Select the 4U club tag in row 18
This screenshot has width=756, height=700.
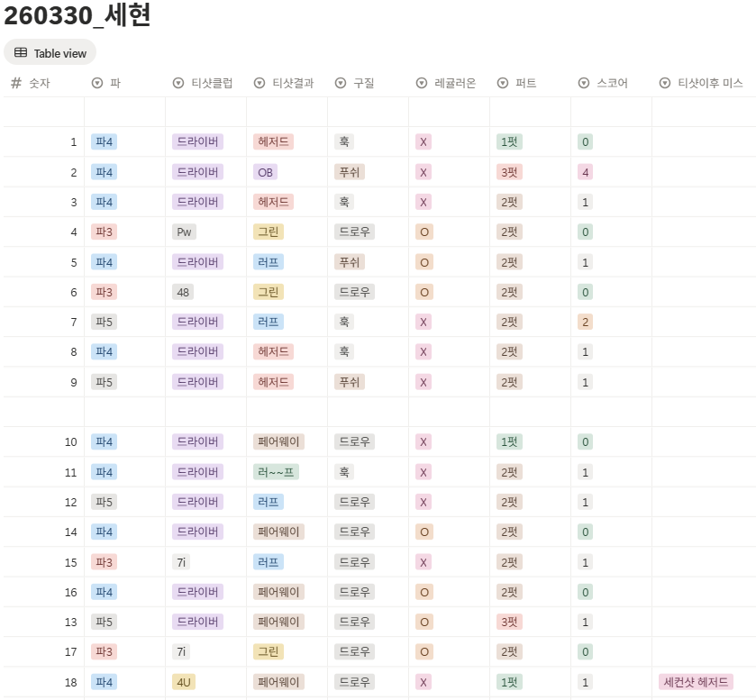point(184,682)
